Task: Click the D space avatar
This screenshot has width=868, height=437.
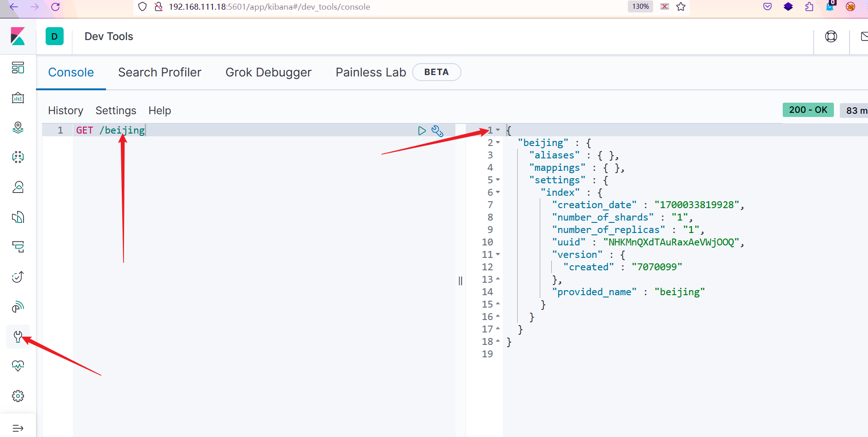Action: pyautogui.click(x=54, y=36)
